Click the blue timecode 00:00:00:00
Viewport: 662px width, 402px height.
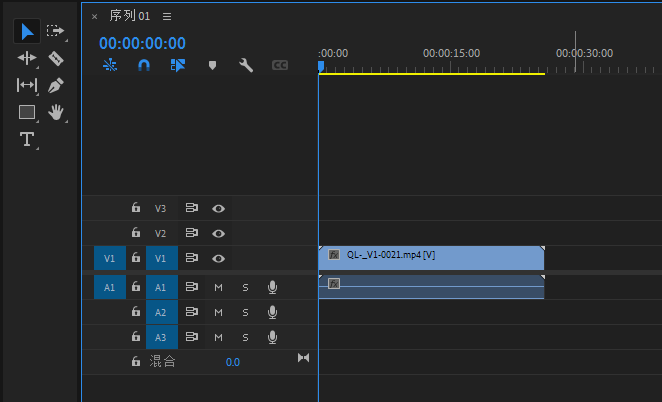point(142,43)
